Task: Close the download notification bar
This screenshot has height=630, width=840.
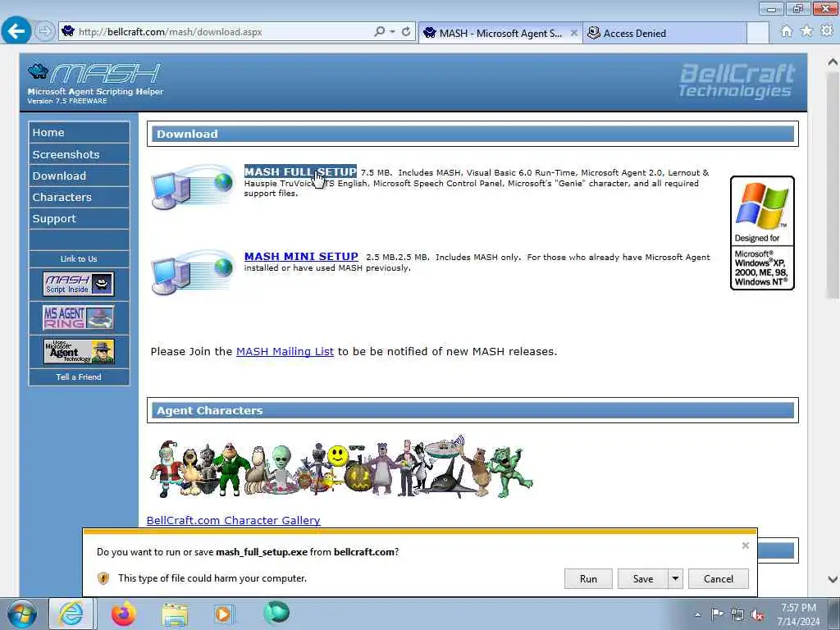Action: [745, 546]
